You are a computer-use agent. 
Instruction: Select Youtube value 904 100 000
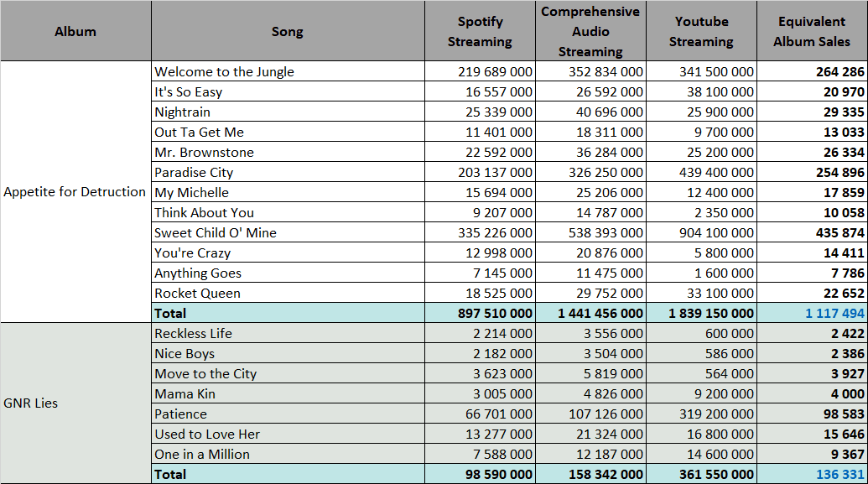point(716,232)
